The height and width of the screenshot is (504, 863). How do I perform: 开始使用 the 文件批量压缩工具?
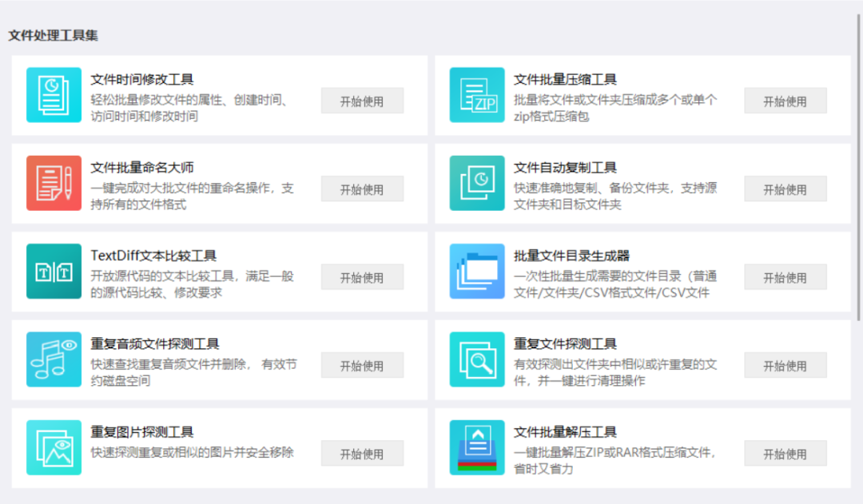785,101
